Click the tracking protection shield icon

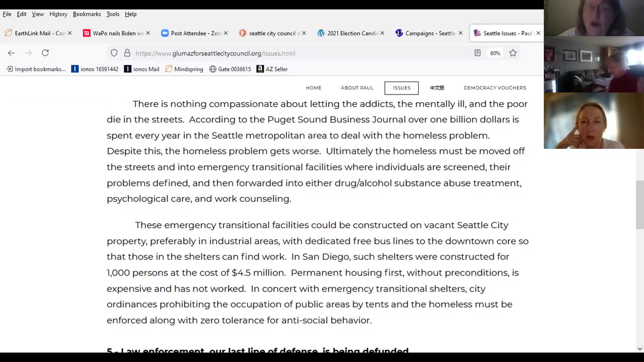click(x=114, y=53)
